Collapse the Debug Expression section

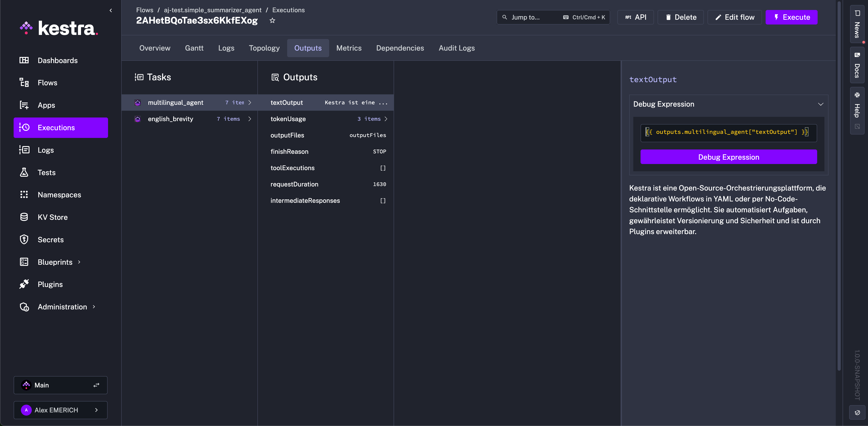point(821,104)
